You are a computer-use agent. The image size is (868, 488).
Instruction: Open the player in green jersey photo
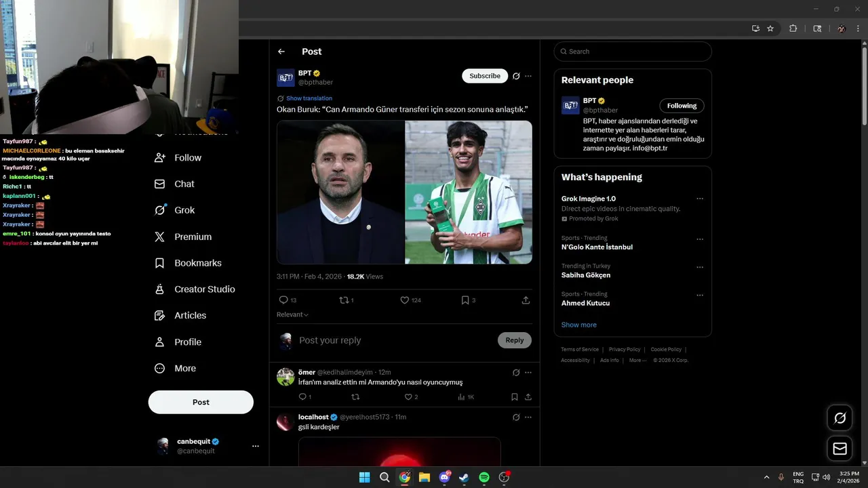469,192
